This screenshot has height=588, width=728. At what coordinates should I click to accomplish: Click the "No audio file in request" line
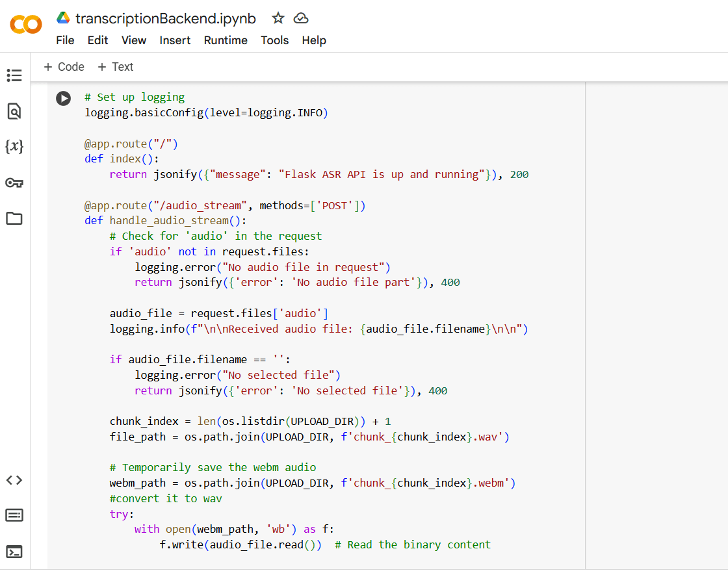coord(263,267)
